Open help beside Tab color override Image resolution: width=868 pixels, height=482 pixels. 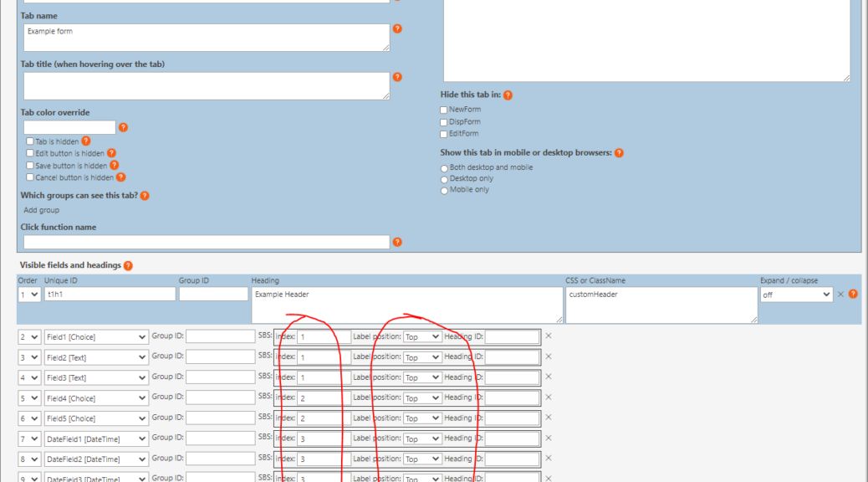(124, 126)
